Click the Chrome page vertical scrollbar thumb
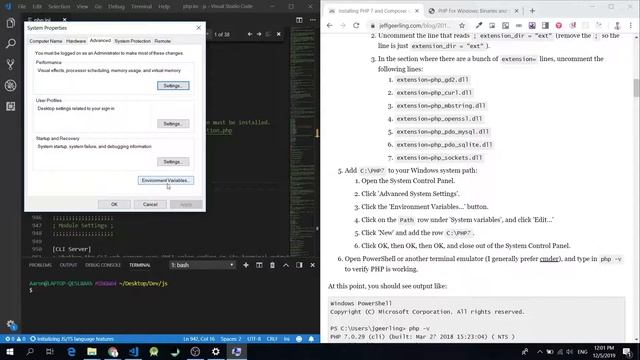This screenshot has height=360, width=640. pos(636,88)
